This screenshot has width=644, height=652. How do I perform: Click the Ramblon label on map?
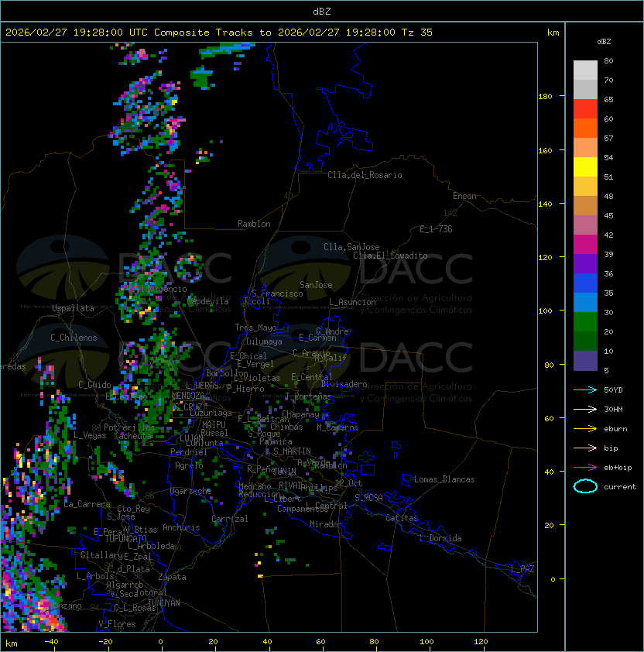[254, 224]
